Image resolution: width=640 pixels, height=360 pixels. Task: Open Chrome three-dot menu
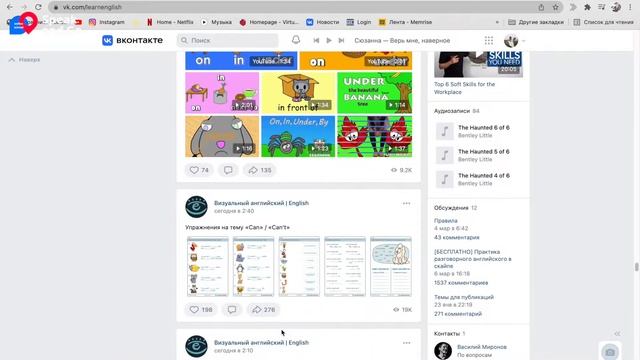[631, 7]
